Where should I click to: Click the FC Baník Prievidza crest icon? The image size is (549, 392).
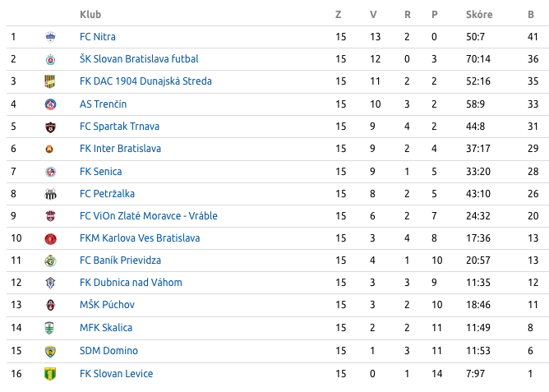point(50,261)
